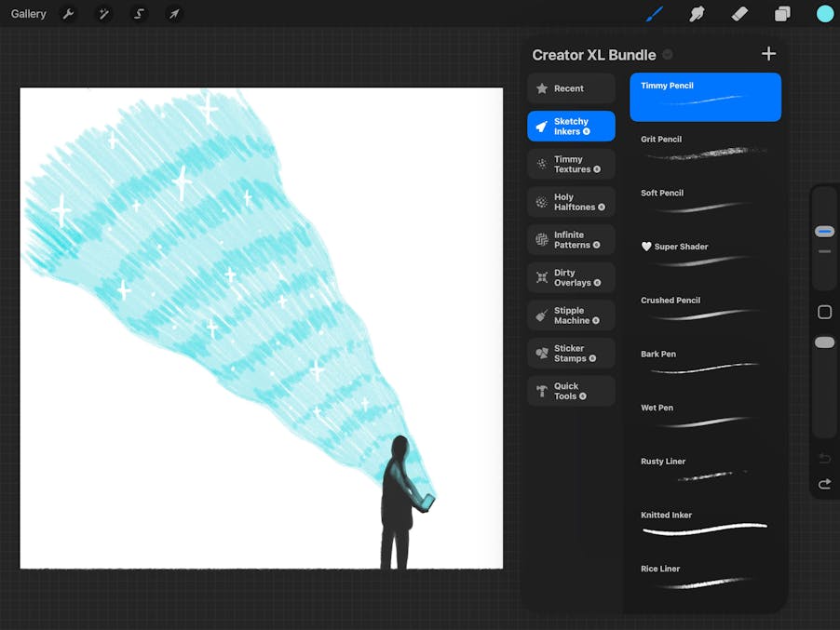This screenshot has height=630, width=840.
Task: Select the Super Shader brush
Action: 705,253
